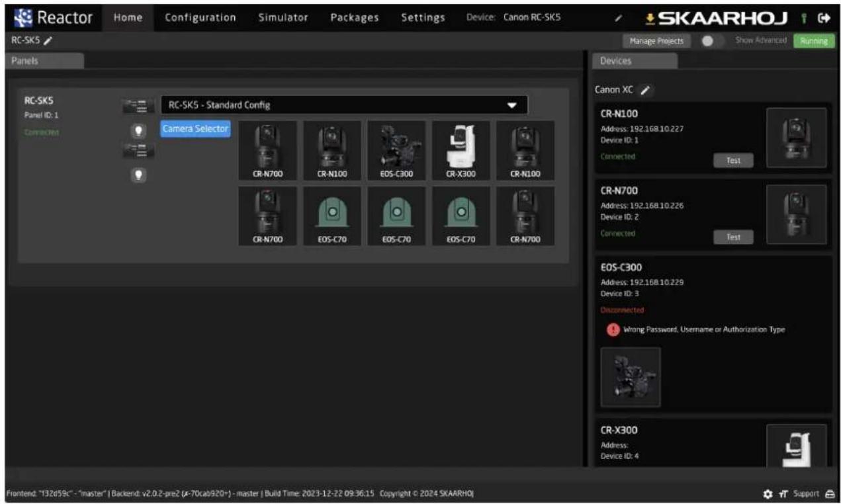The image size is (841, 504).
Task: Test the CR-N100 device connection
Action: tap(733, 160)
